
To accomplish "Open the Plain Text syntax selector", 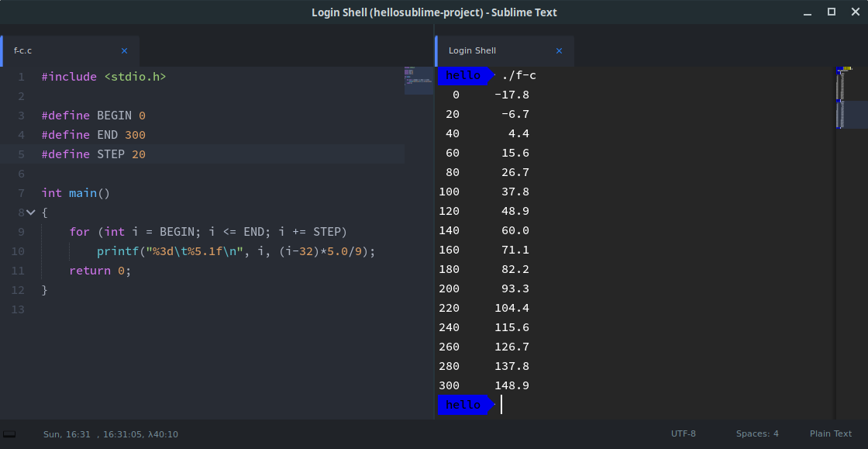I will point(830,434).
